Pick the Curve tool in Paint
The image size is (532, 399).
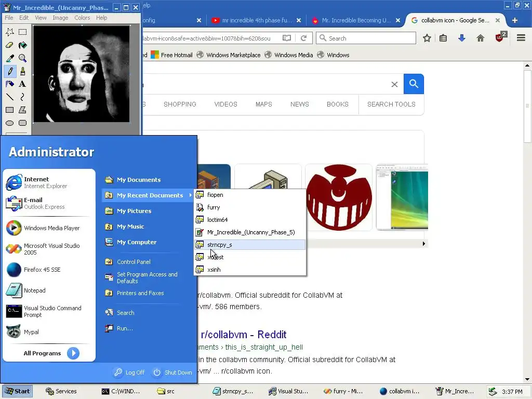point(23,97)
